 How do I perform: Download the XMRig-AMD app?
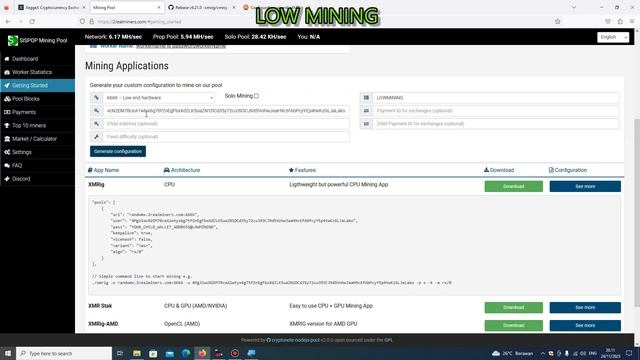coord(513,325)
